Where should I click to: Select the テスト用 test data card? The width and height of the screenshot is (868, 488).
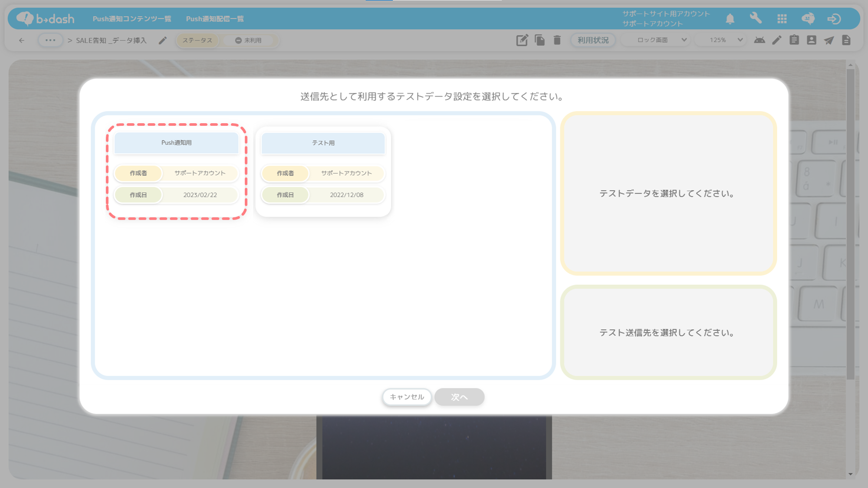[x=323, y=171]
